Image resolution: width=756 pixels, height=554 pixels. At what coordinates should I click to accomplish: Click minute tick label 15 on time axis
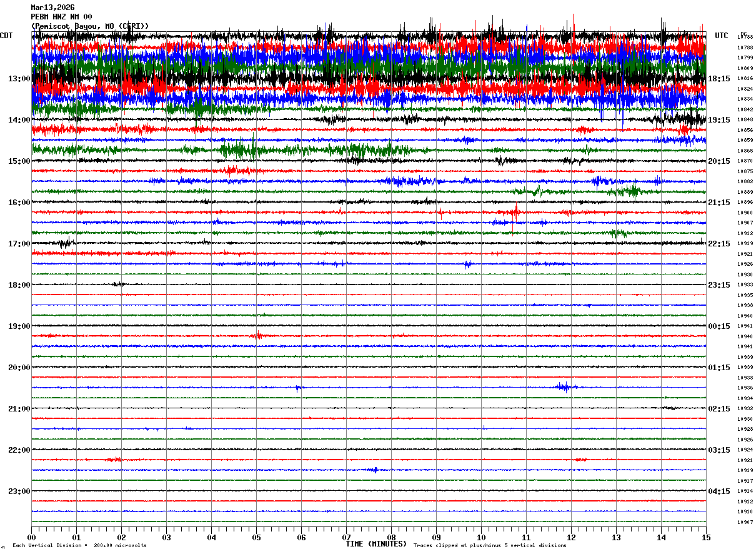pos(706,537)
